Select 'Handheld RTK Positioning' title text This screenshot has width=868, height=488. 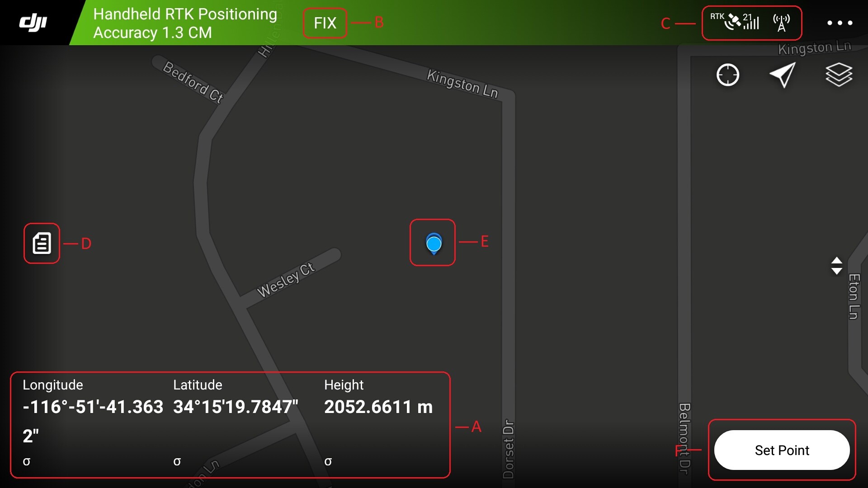pos(185,14)
